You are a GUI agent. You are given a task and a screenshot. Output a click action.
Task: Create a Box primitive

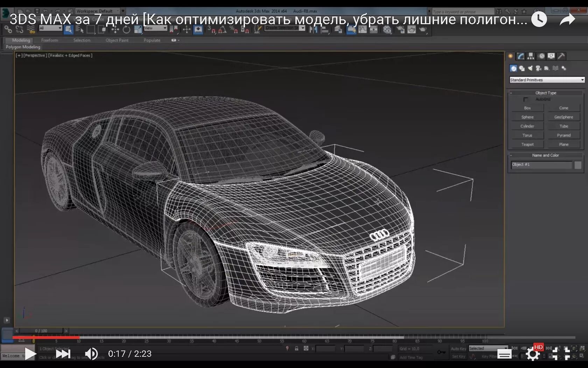[527, 108]
